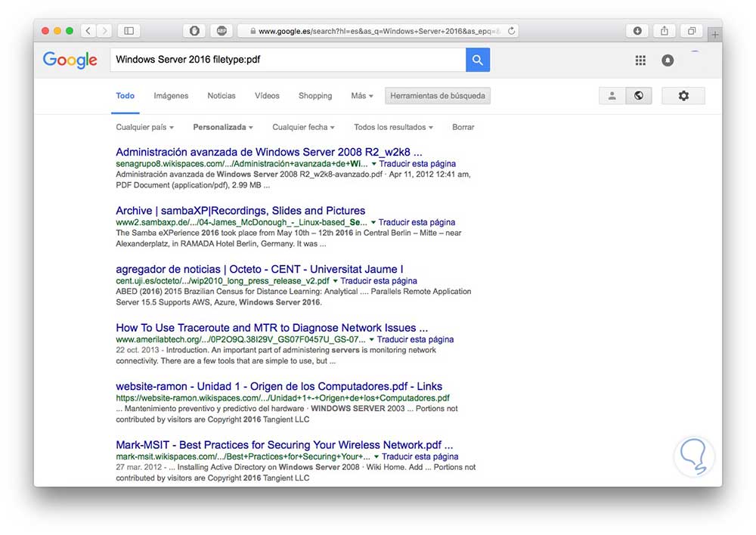756x535 pixels.
Task: Open the privacy shield extension icon
Action: point(194,31)
